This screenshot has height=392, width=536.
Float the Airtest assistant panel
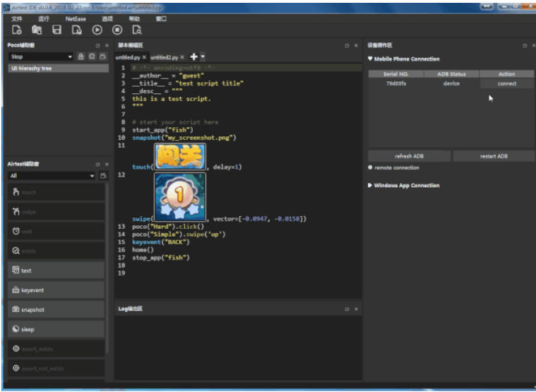97,165
